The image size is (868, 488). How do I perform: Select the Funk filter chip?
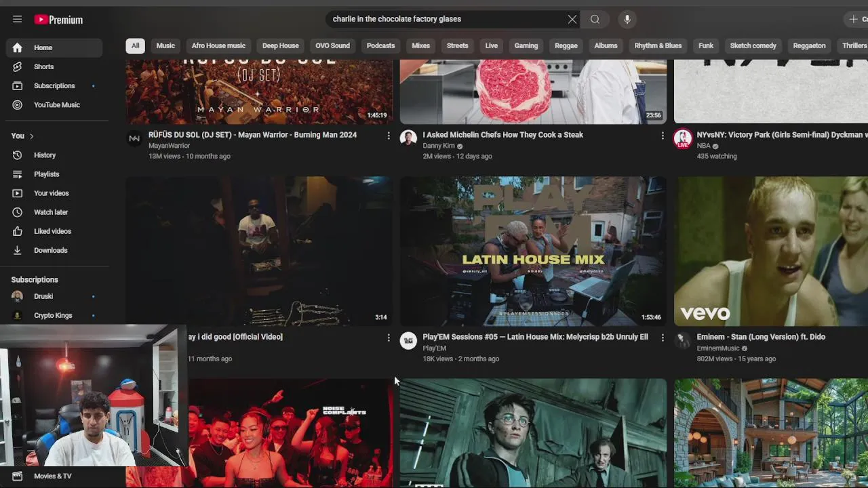click(706, 45)
